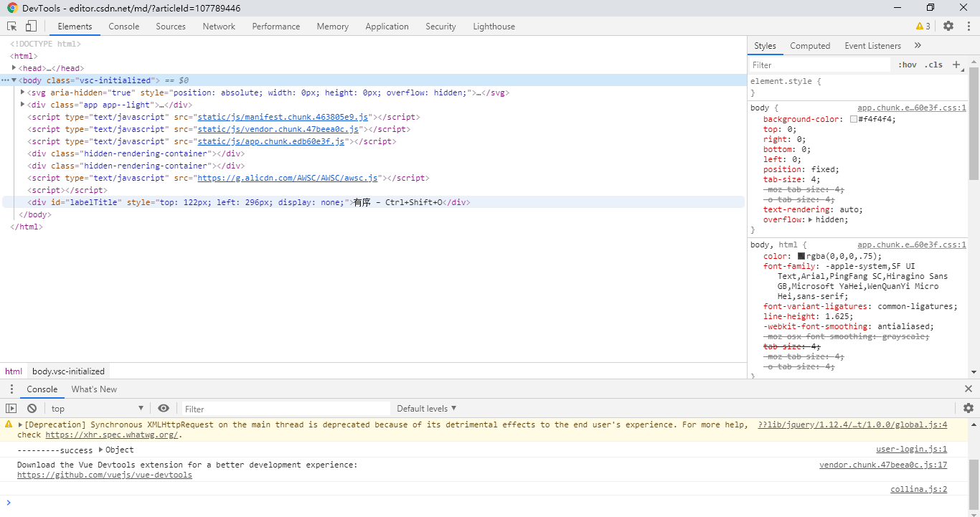Click the rgba(0,0,0,.75) color swatch
The image size is (980, 517).
click(801, 256)
